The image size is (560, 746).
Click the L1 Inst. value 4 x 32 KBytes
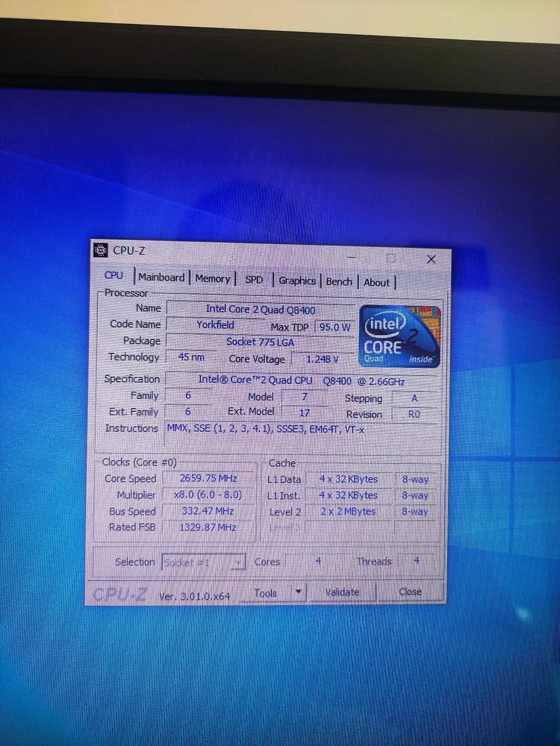click(348, 495)
